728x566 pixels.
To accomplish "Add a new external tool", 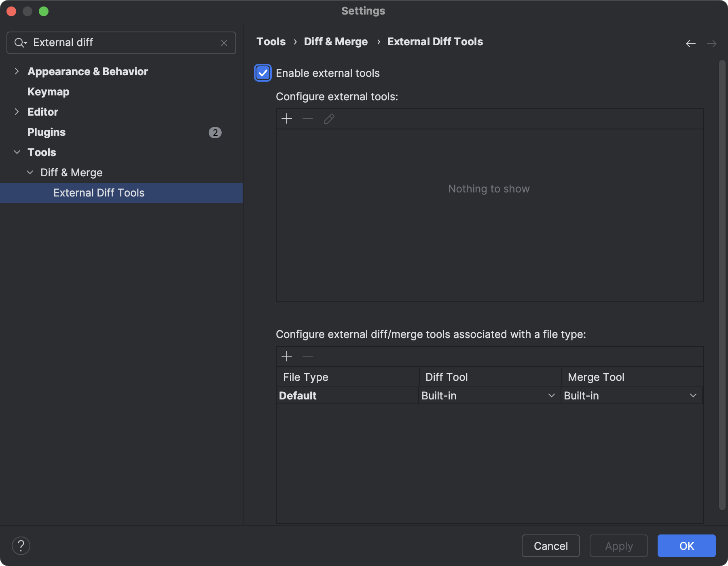I will pyautogui.click(x=287, y=118).
